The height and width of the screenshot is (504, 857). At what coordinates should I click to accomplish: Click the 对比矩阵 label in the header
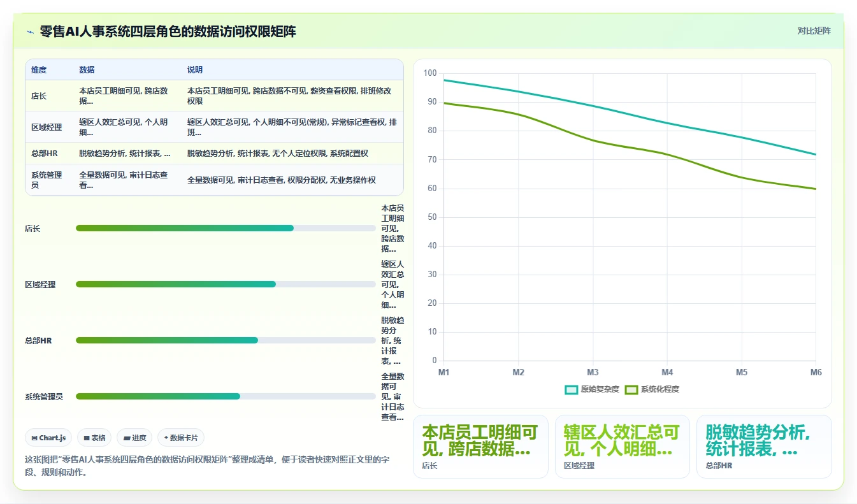coord(814,31)
